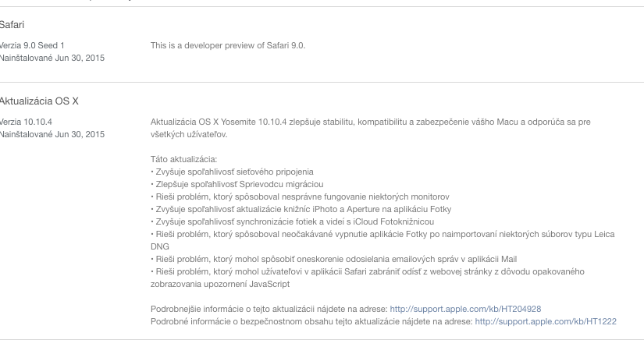Viewport: 644px width, 347px height.
Task: Click the install date under Verzia 10.10.4
Action: pyautogui.click(x=52, y=134)
